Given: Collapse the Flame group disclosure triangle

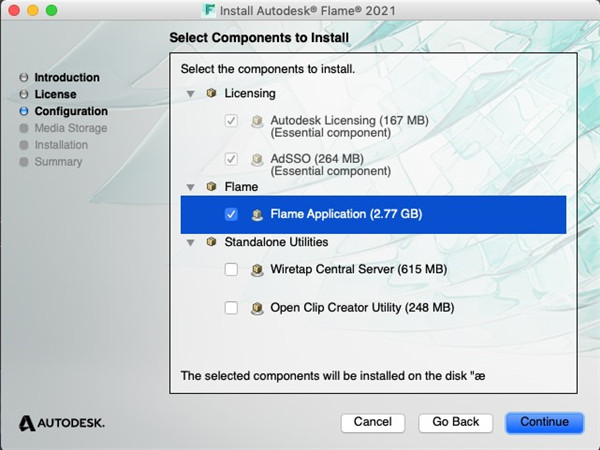Looking at the screenshot, I should [x=191, y=186].
